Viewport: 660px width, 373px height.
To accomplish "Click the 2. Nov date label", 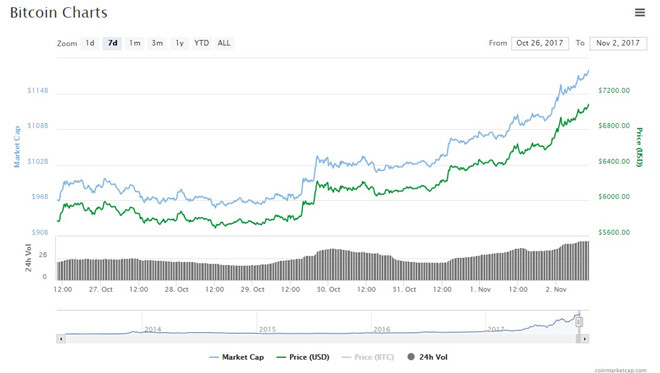I will (x=556, y=290).
